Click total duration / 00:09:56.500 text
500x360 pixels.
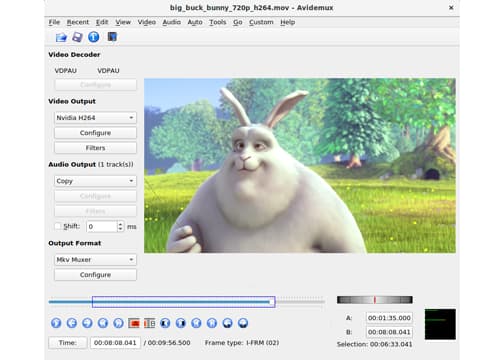pyautogui.click(x=167, y=343)
